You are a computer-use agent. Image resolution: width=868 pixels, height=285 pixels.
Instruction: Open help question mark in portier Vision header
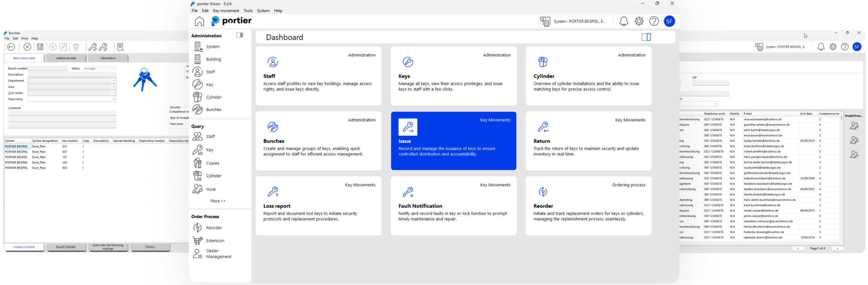pos(654,21)
